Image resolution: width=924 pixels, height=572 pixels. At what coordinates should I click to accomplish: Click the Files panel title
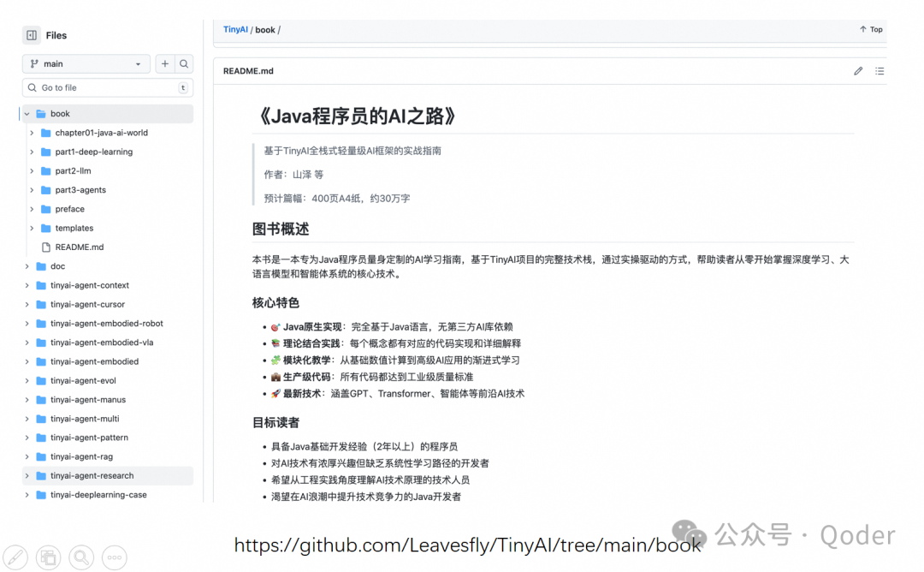[56, 35]
